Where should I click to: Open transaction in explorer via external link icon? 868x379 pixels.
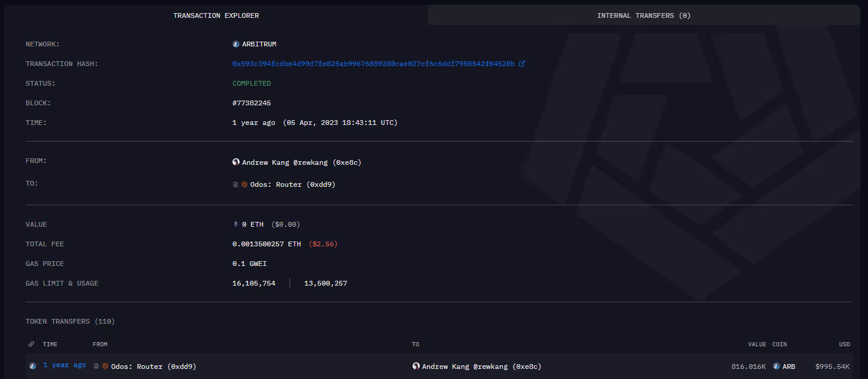tap(523, 63)
